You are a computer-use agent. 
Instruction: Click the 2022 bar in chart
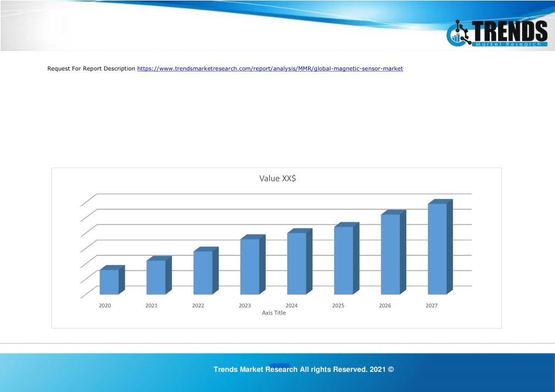pos(206,271)
